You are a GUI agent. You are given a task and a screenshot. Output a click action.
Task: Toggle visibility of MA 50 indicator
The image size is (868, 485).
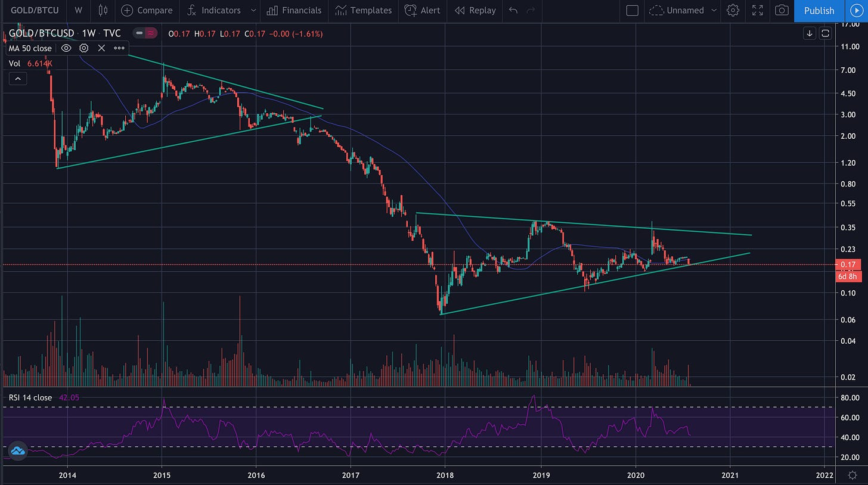(x=67, y=48)
